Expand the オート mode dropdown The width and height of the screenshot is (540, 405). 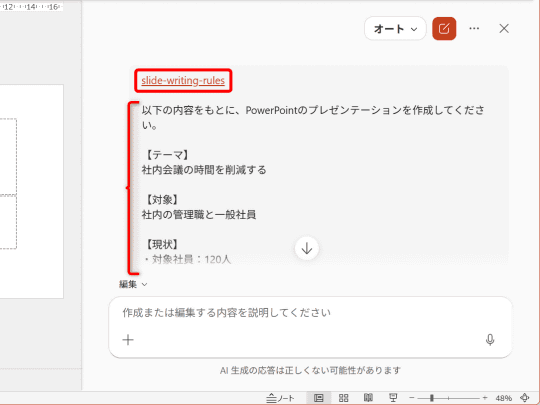pos(395,29)
